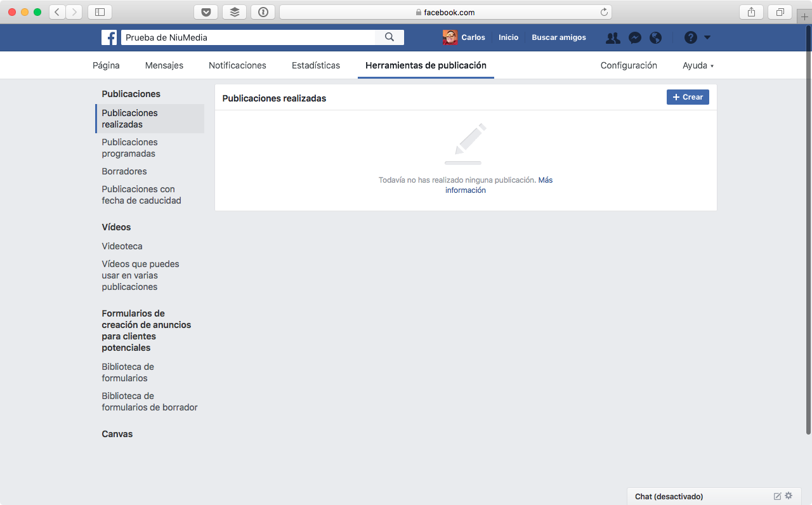Switch to the Página tab
Screen dimensions: 812x505
(x=106, y=65)
